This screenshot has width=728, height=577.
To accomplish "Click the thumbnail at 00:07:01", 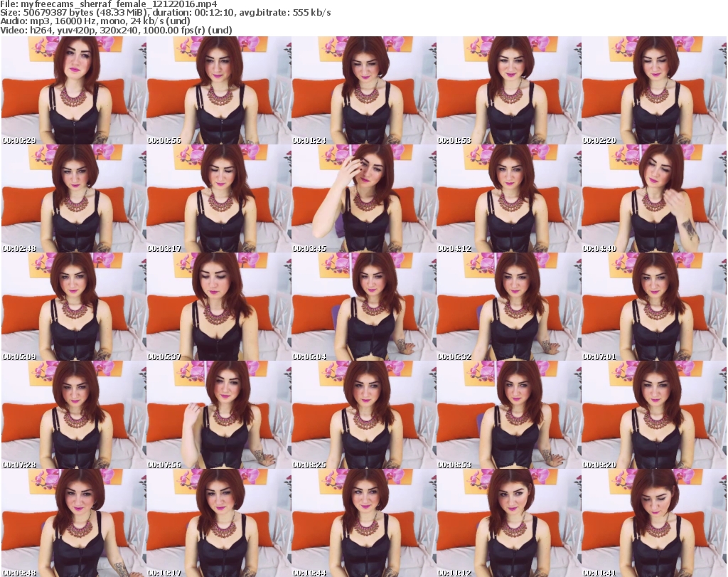I will pos(654,307).
